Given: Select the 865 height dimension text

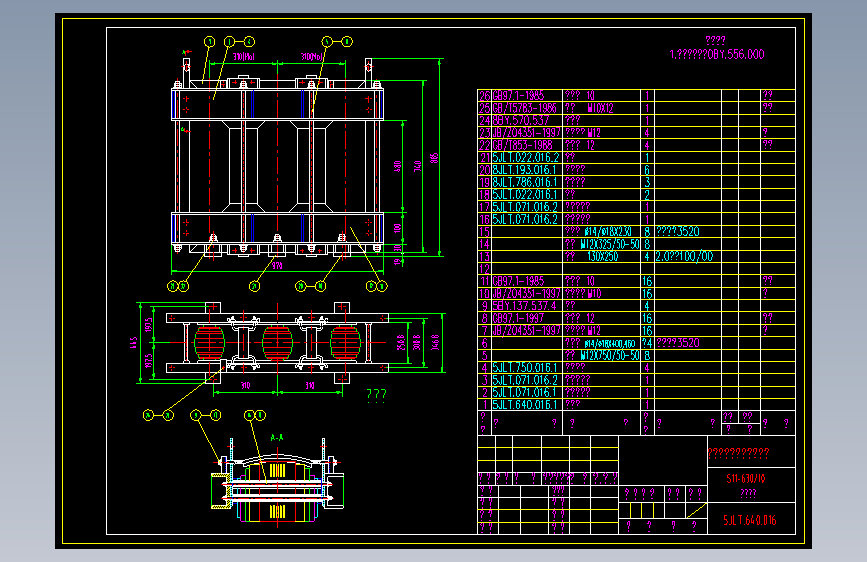Looking at the screenshot, I should pos(435,158).
